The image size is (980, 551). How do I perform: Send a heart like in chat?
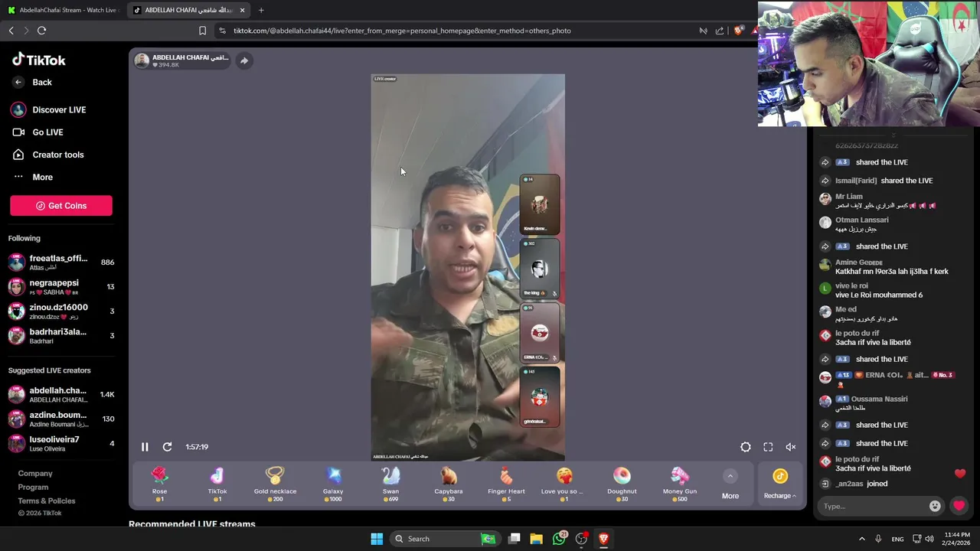[959, 506]
